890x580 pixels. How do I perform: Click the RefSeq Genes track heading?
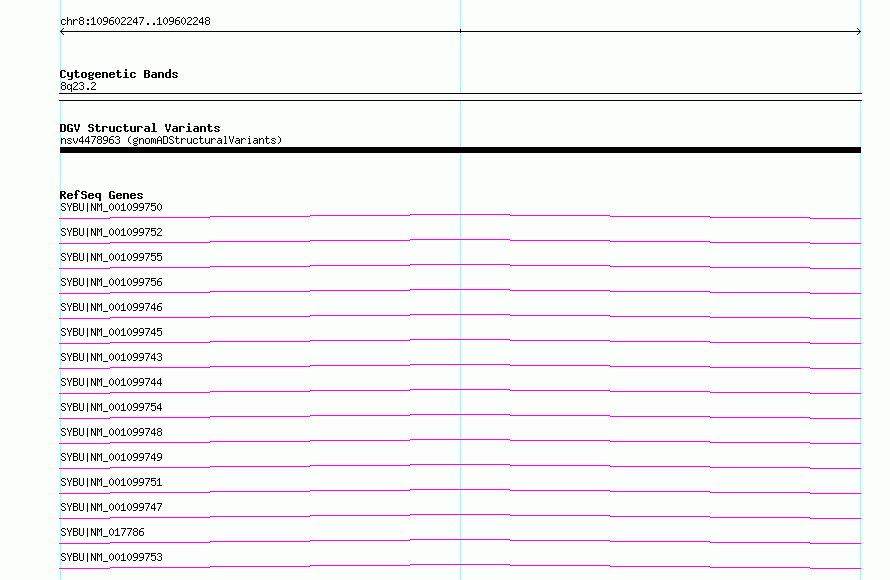pyautogui.click(x=101, y=195)
